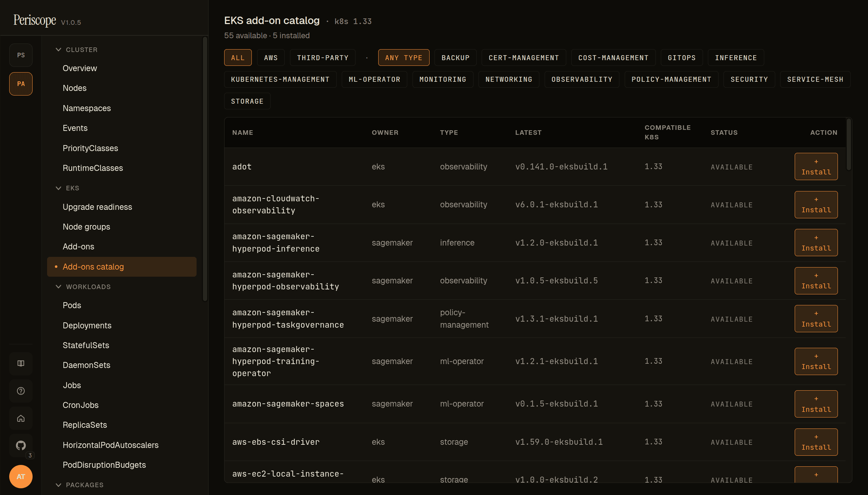The image size is (868, 495).
Task: Open Upgrade readiness
Action: click(122, 207)
